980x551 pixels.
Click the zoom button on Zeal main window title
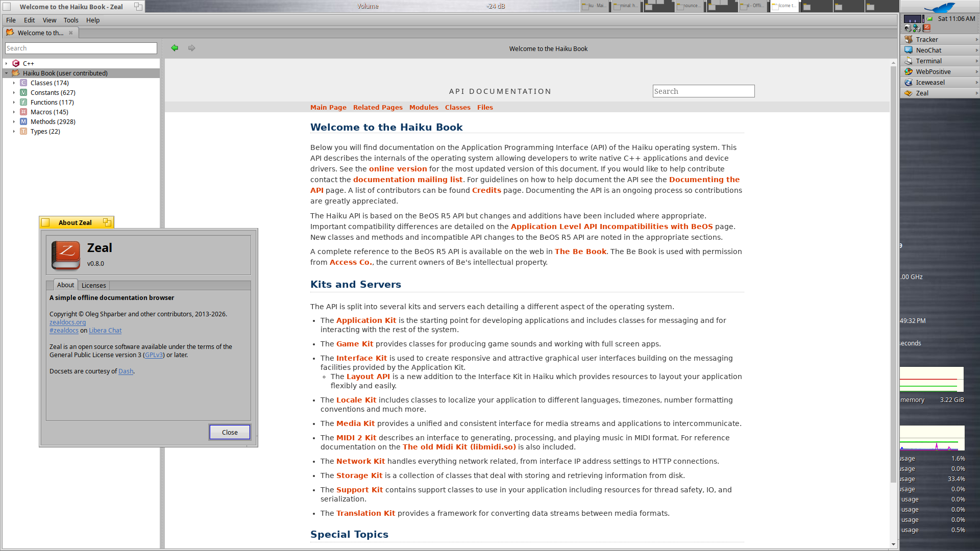[x=138, y=7]
